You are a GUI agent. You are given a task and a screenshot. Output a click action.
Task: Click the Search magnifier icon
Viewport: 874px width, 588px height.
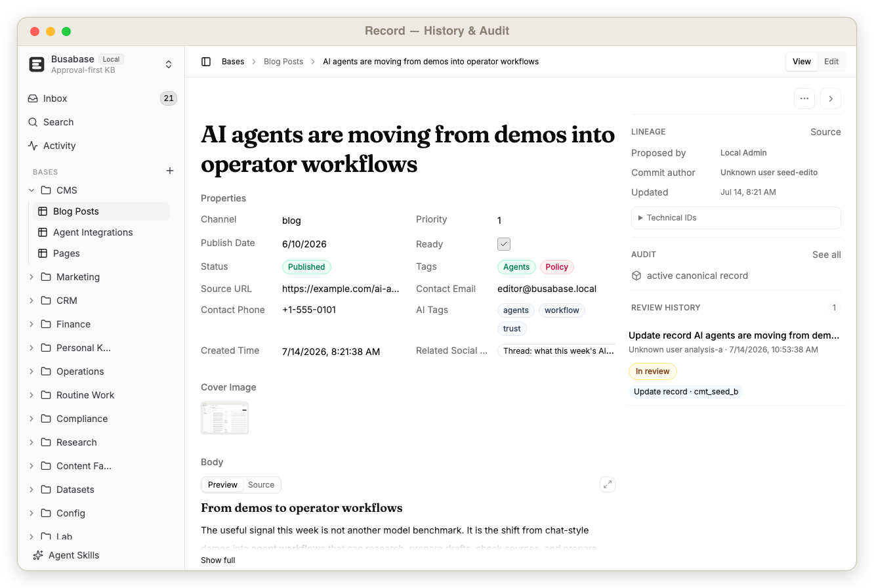click(x=33, y=122)
